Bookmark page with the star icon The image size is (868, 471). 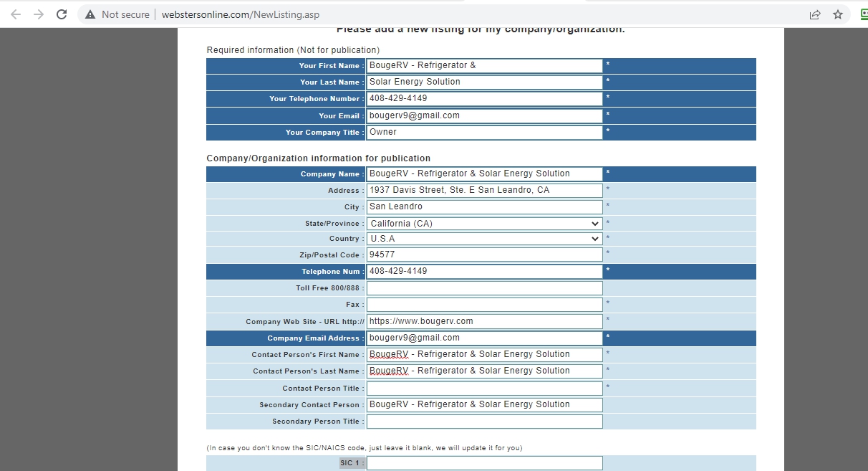click(x=837, y=14)
